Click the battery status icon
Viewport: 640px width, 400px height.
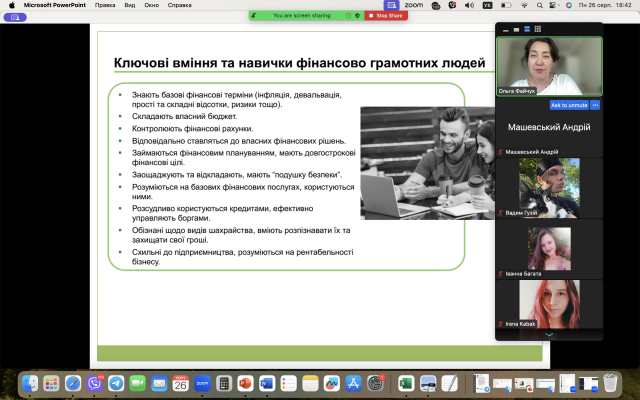pyautogui.click(x=507, y=5)
